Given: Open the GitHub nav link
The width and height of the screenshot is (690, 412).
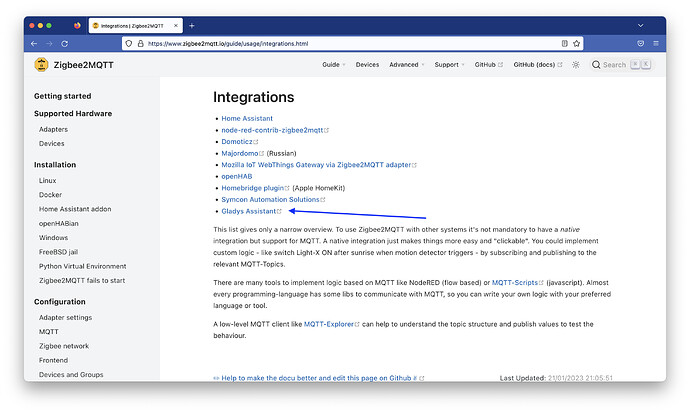Looking at the screenshot, I should pos(488,65).
